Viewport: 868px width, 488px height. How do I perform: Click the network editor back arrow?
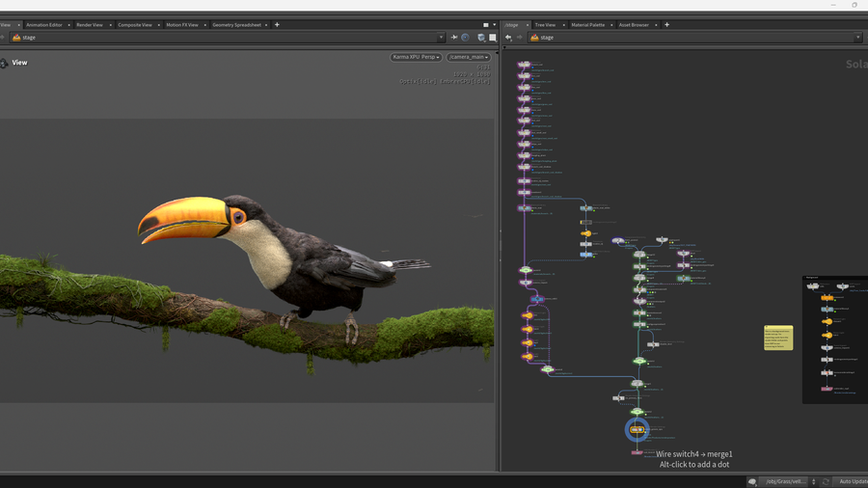508,38
